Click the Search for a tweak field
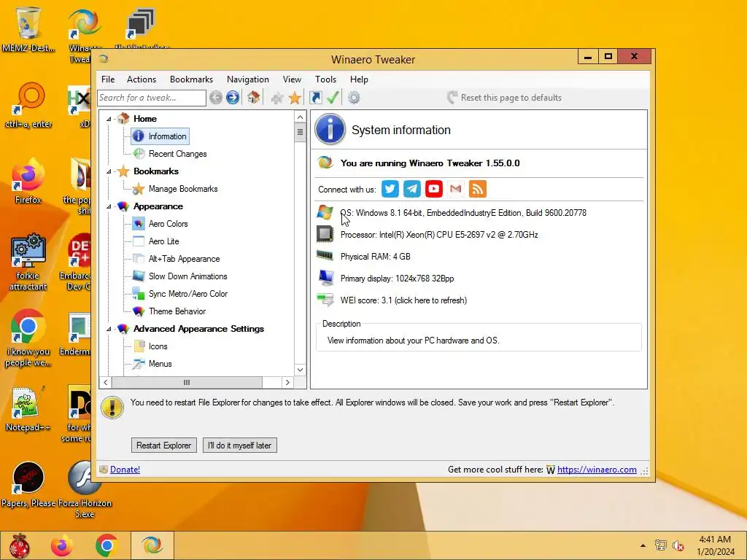The width and height of the screenshot is (747, 560). pyautogui.click(x=152, y=98)
